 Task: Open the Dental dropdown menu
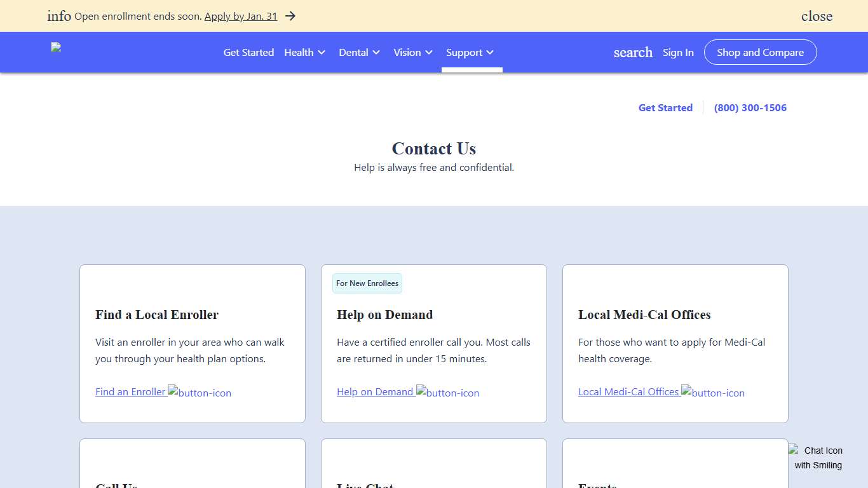pyautogui.click(x=360, y=52)
